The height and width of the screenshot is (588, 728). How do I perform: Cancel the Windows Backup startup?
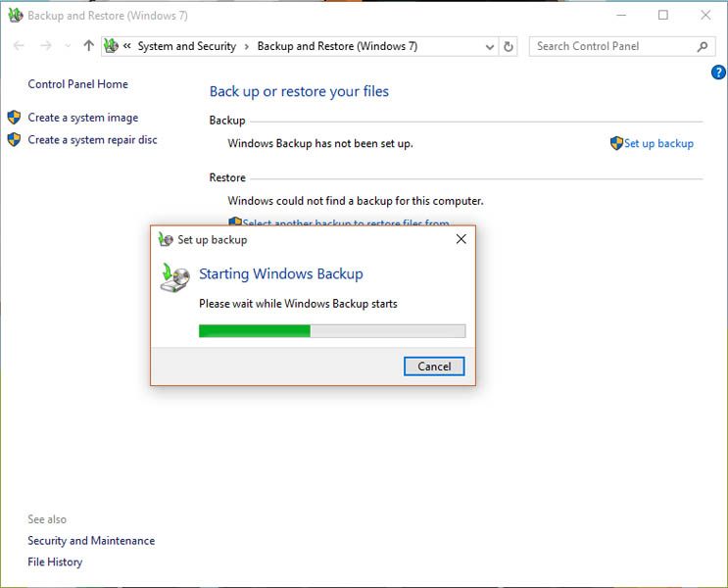(434, 367)
